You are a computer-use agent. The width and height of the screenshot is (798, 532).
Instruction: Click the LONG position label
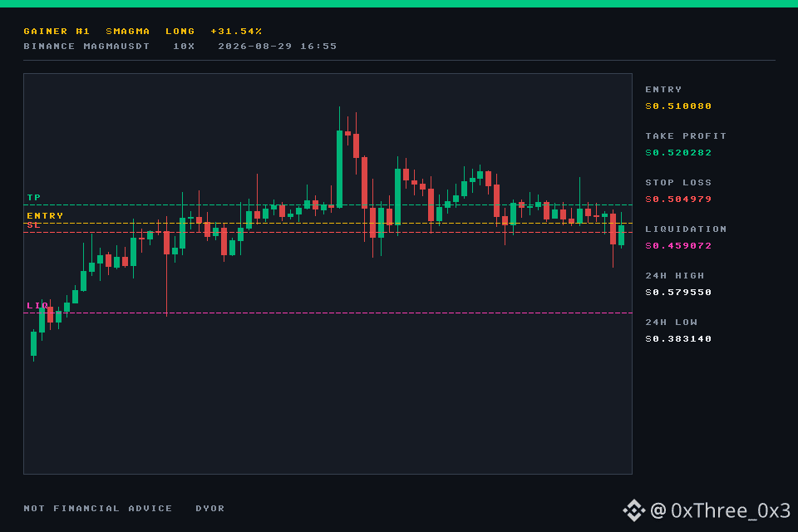coord(180,31)
